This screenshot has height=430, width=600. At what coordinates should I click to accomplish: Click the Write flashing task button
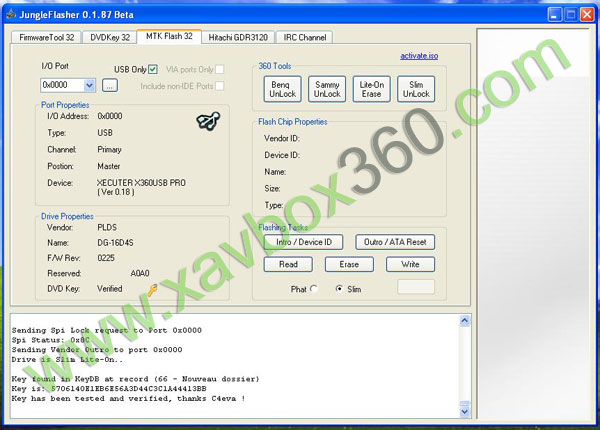[410, 264]
